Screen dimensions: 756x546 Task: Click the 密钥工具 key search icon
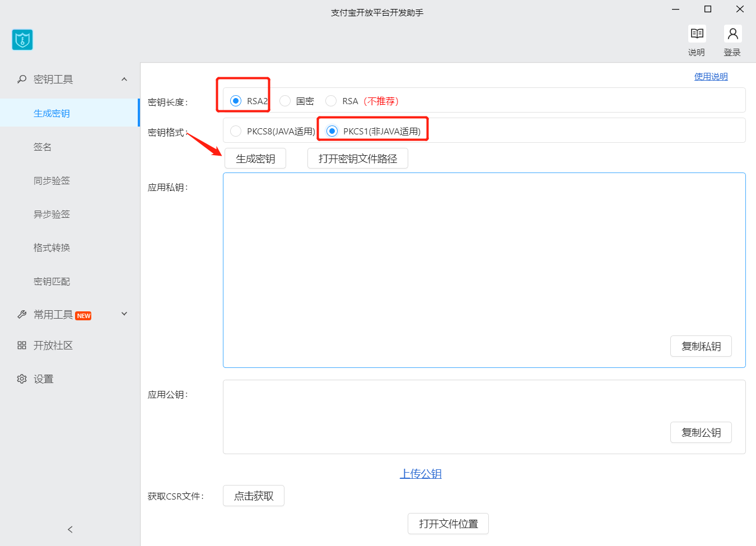[22, 79]
